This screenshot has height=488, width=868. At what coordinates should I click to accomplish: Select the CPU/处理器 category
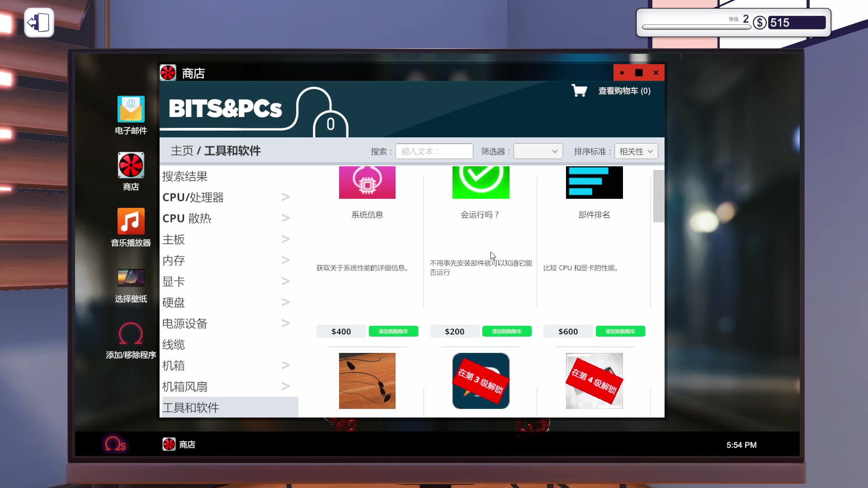tap(193, 197)
